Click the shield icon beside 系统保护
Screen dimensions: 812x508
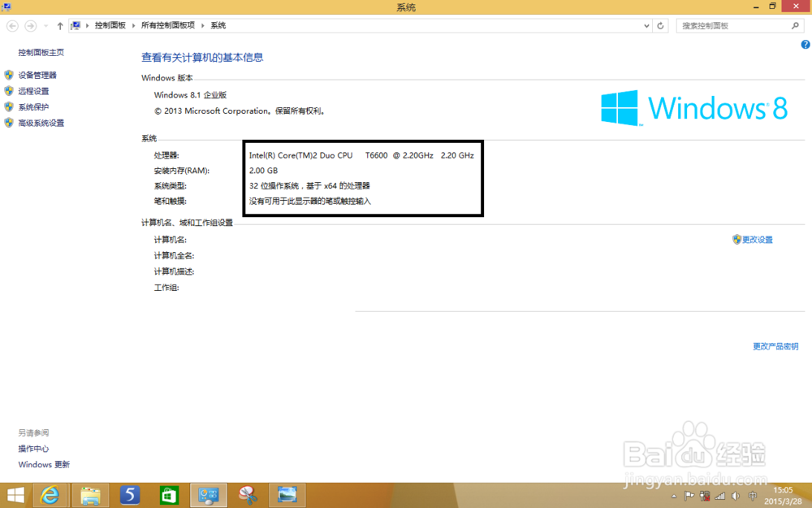(x=9, y=107)
